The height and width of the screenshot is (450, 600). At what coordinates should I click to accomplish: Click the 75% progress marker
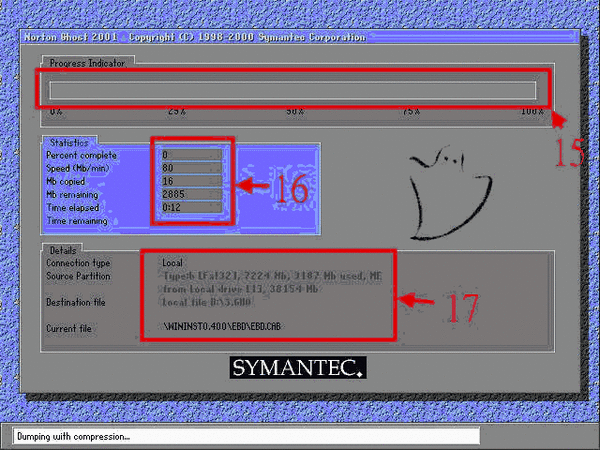click(411, 112)
